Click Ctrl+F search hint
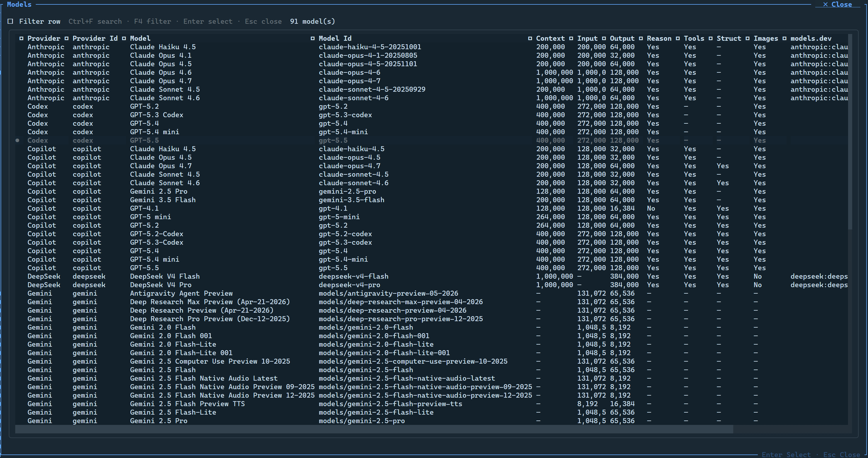This screenshot has width=868, height=458. (x=95, y=22)
